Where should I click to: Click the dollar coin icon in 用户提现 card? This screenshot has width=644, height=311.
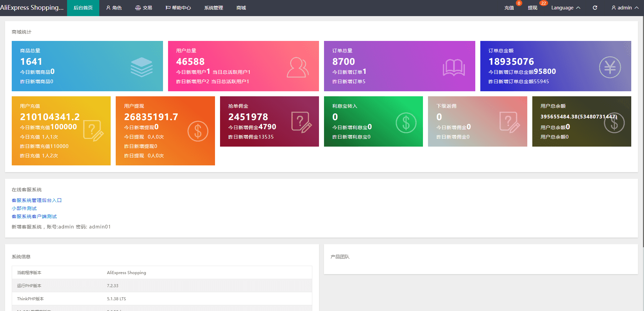pyautogui.click(x=198, y=131)
